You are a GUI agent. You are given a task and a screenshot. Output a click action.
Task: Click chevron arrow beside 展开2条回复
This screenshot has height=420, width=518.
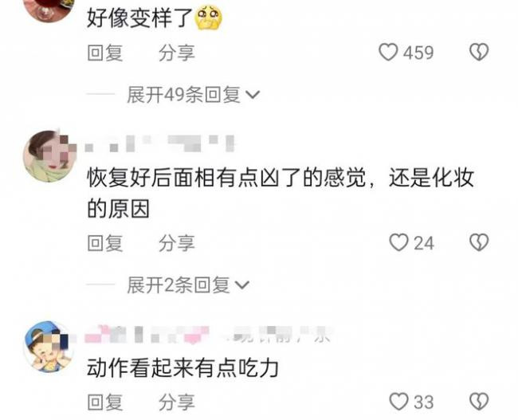pyautogui.click(x=242, y=285)
